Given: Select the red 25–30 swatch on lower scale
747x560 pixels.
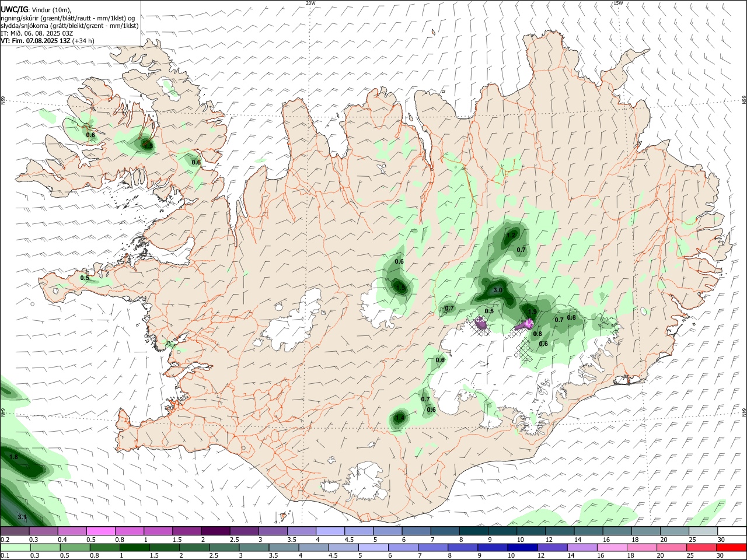Looking at the screenshot, I should (700, 547).
